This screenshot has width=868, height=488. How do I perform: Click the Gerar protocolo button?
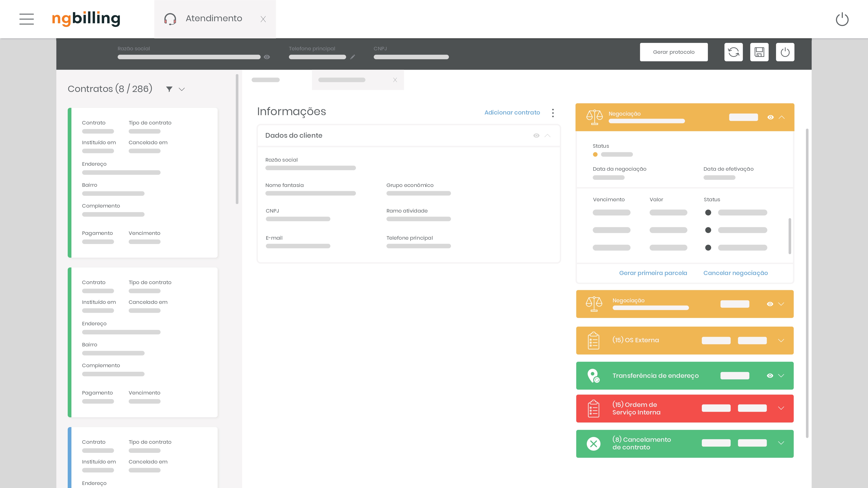coord(674,52)
